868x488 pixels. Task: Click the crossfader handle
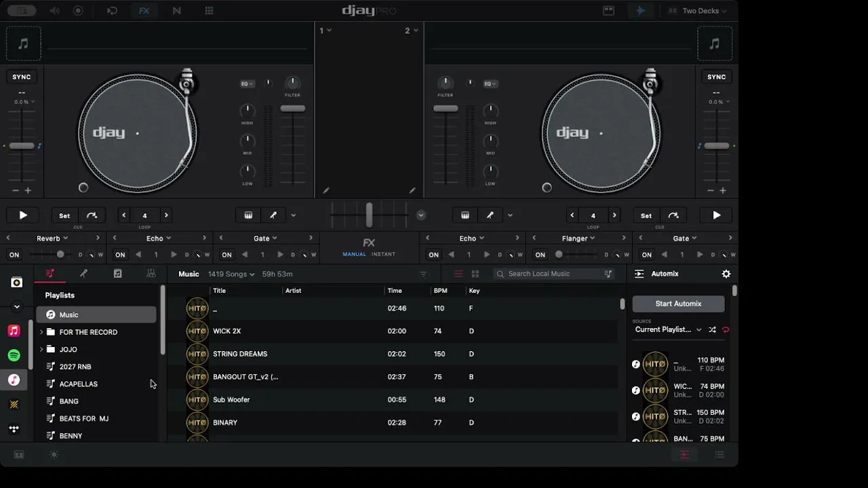pyautogui.click(x=369, y=215)
